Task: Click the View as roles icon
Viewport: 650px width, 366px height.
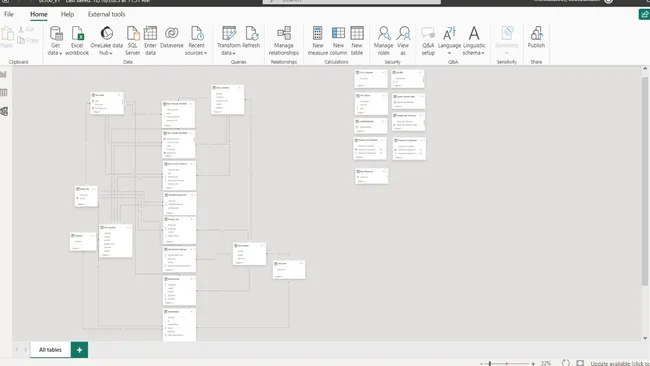Action: [403, 33]
